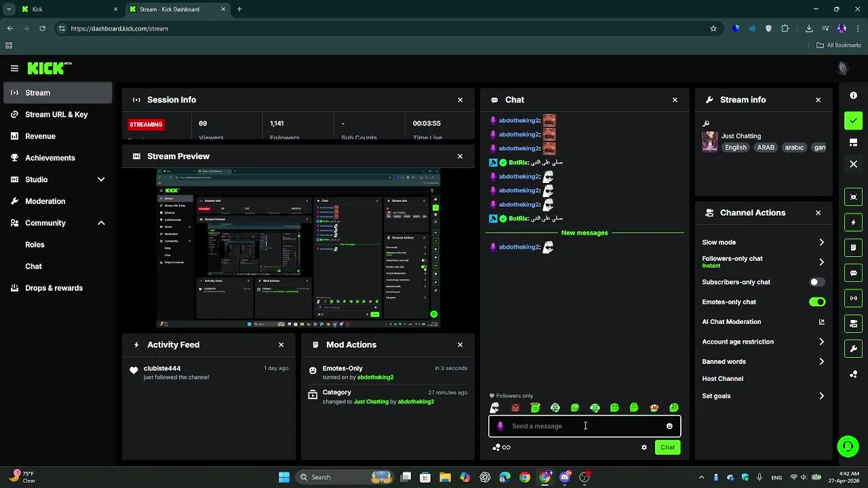Image resolution: width=868 pixels, height=488 pixels.
Task: Close the Activity Feed panel
Action: (281, 345)
